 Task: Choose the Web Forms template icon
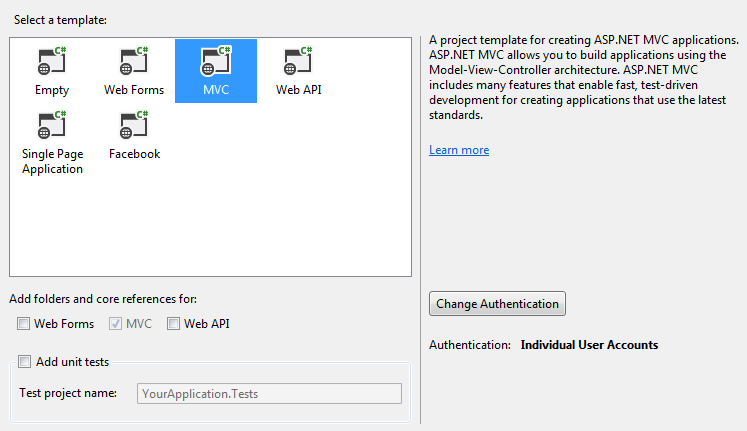[134, 61]
